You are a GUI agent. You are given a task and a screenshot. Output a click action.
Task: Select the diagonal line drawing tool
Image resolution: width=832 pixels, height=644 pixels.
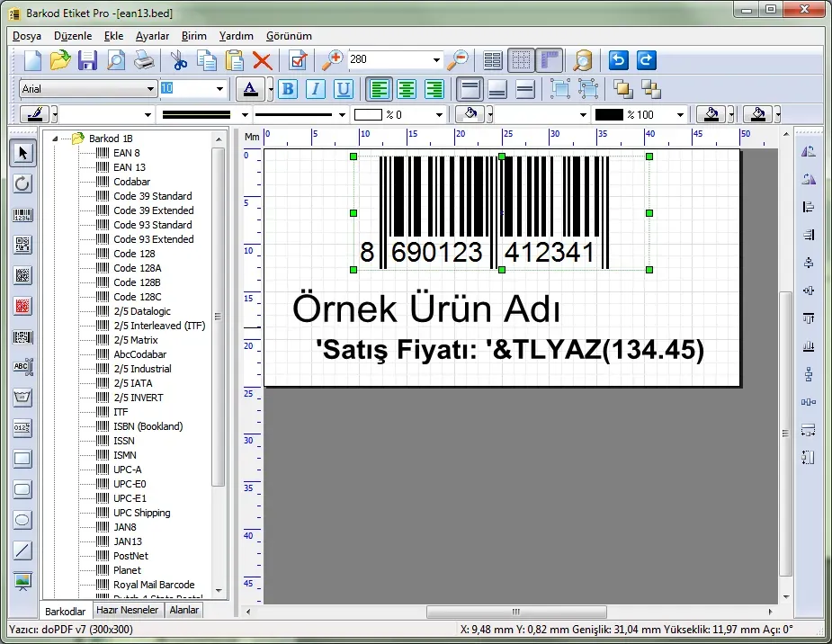click(22, 550)
